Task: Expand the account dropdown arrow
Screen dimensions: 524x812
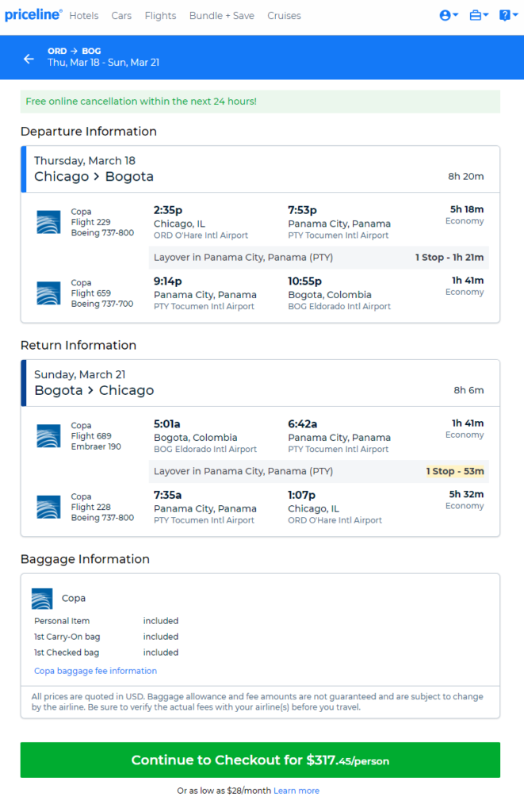Action: [x=456, y=15]
